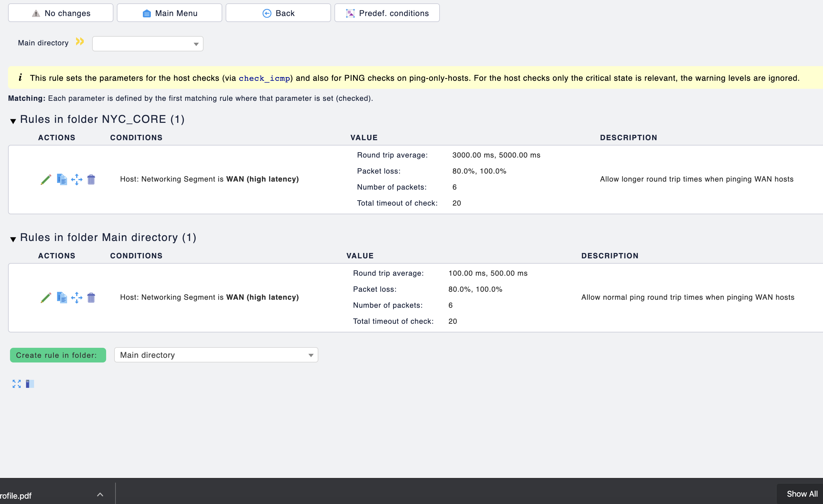
Task: Collapse Rules in folder Main directory section
Action: 13,239
